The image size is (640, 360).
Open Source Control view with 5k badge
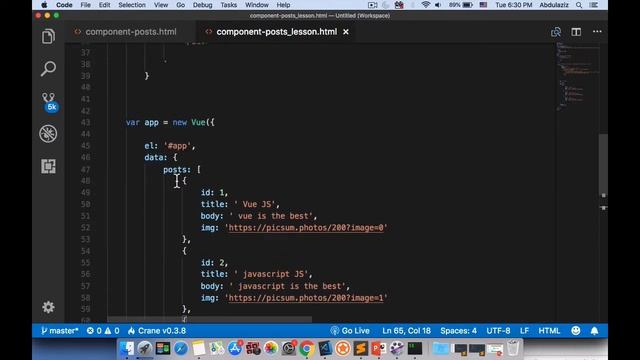point(49,102)
